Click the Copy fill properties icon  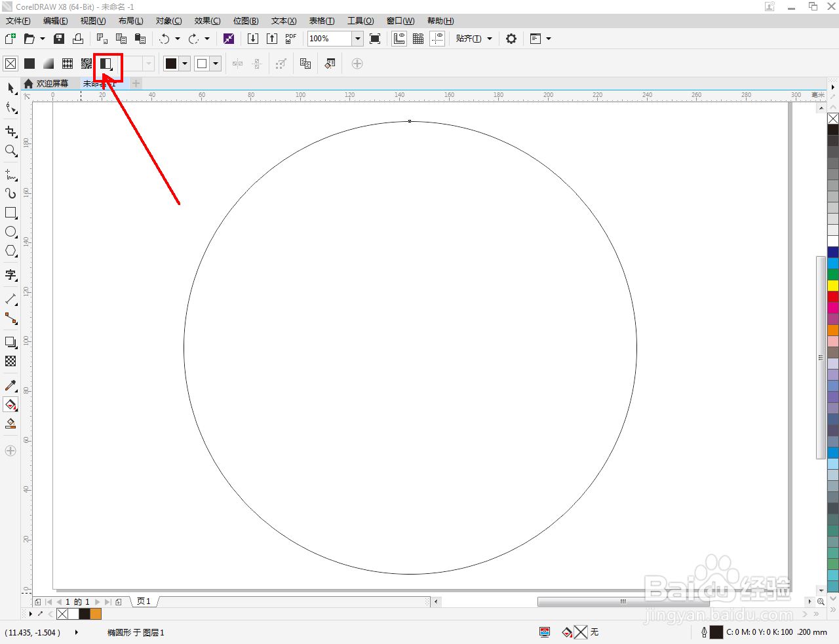pos(305,64)
